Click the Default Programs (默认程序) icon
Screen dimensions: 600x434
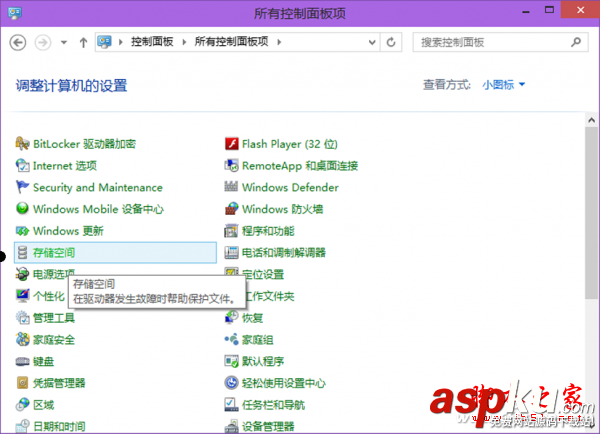pyautogui.click(x=232, y=361)
